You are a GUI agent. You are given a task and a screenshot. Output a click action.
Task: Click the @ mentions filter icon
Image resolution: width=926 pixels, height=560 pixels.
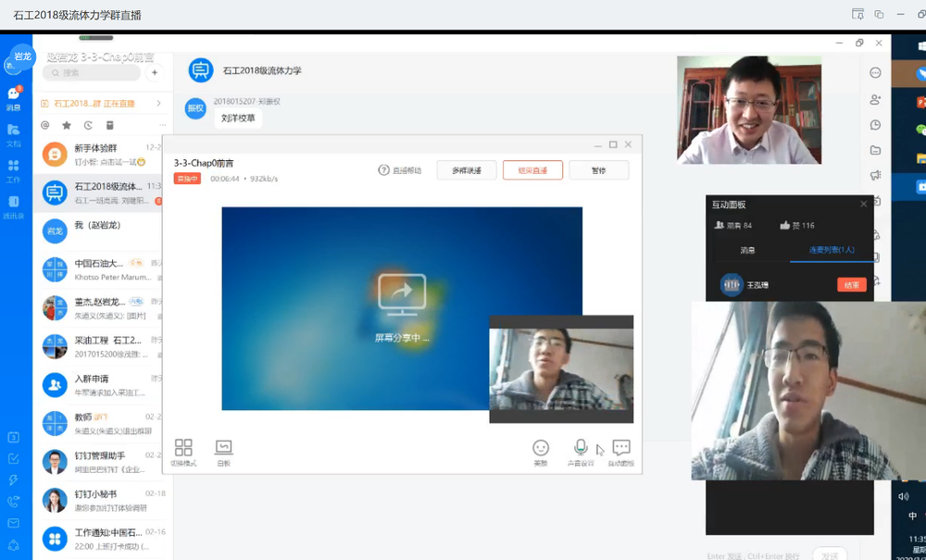[x=44, y=125]
